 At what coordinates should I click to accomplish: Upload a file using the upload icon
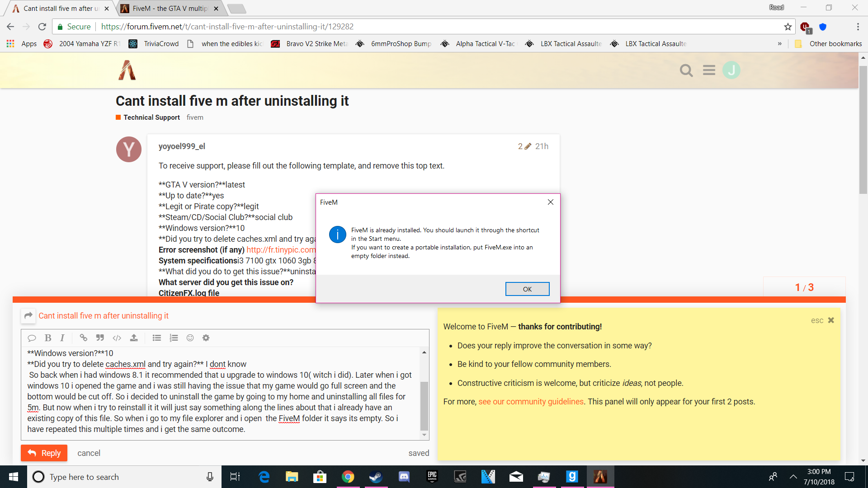point(133,338)
